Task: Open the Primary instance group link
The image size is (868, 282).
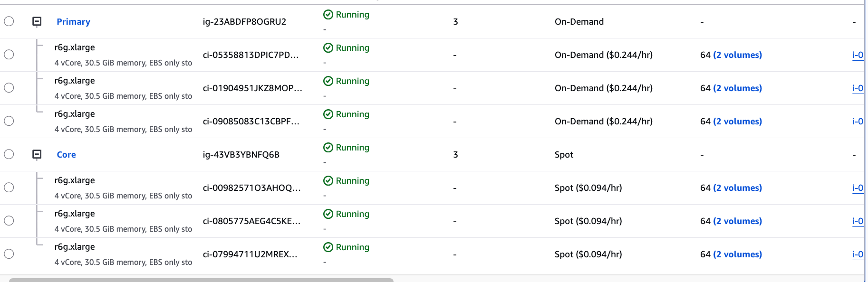Action: 73,22
